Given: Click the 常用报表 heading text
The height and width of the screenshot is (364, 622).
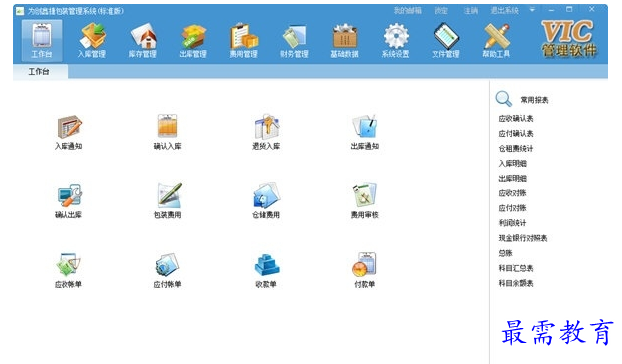Looking at the screenshot, I should point(534,100).
